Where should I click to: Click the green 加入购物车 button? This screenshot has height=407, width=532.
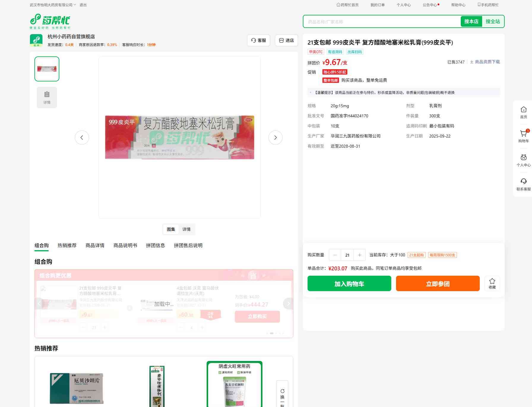(349, 283)
